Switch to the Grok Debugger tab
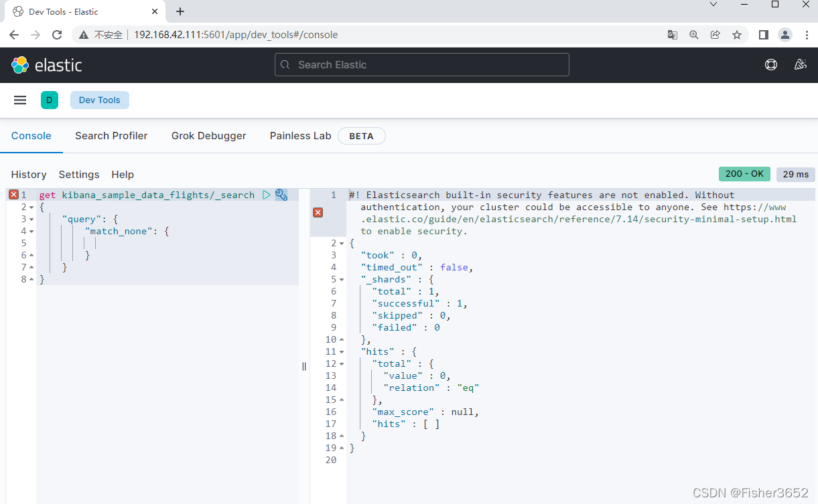This screenshot has height=504, width=818. [209, 136]
